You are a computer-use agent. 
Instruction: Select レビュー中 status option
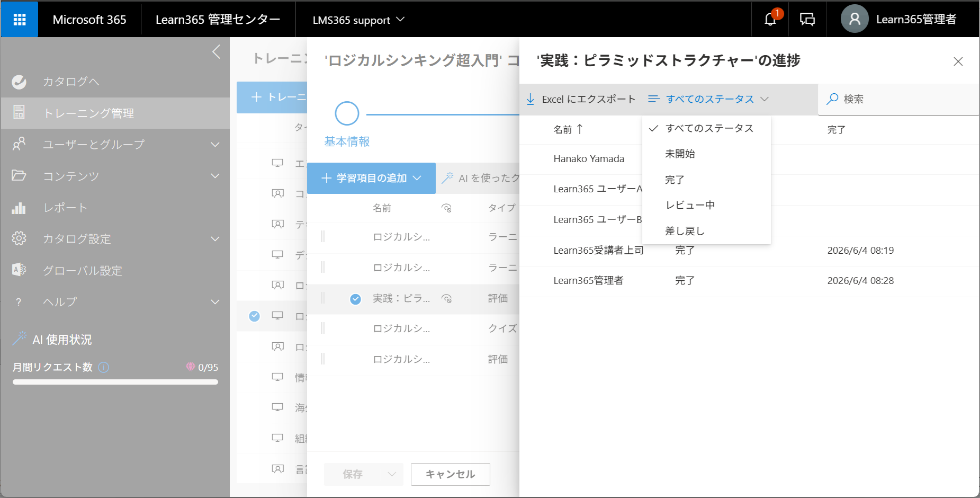pos(706,205)
